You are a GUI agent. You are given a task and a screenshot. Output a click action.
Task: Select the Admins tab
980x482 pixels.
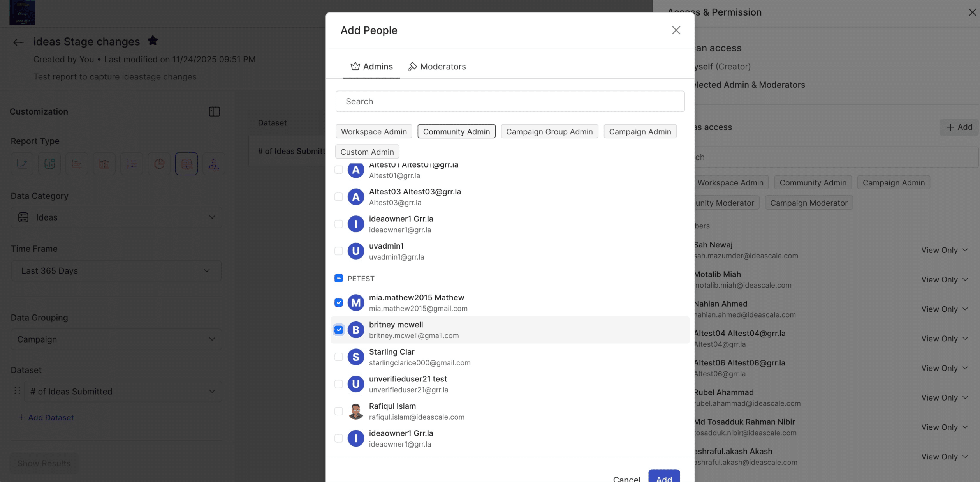(371, 67)
